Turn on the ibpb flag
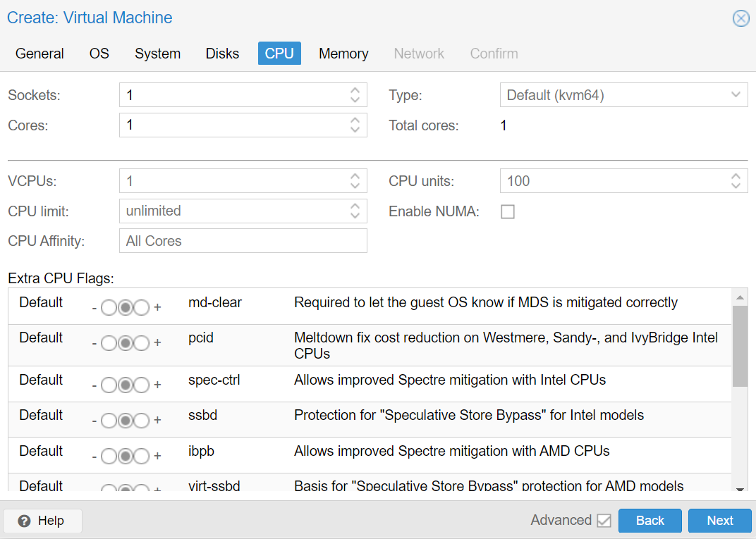756x539 pixels. pyautogui.click(x=141, y=456)
